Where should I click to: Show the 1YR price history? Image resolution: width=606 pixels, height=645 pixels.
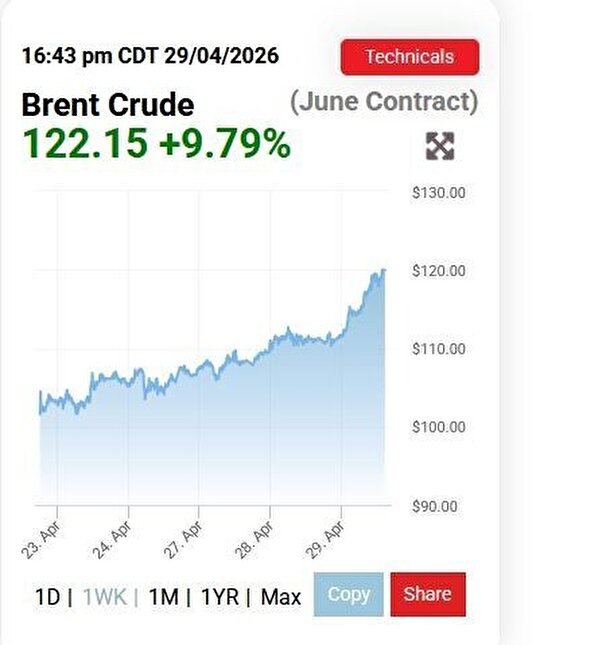(220, 597)
